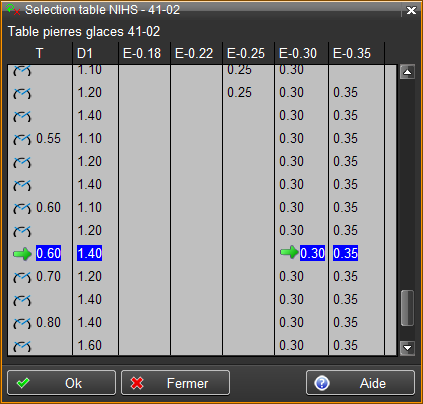Select the 0.25 value in the D1 1.20 row
The width and height of the screenshot is (423, 404).
tap(239, 93)
